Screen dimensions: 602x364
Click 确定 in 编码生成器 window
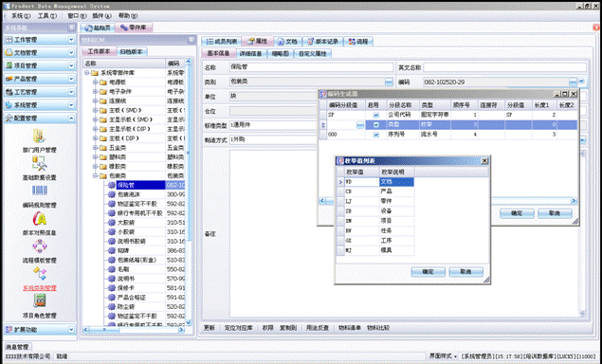517,213
